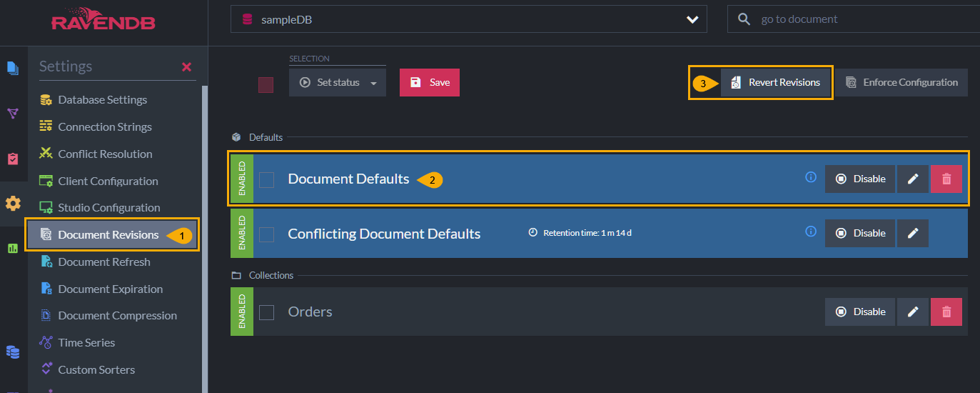The width and height of the screenshot is (980, 393).
Task: Click the Orders collection name
Action: (310, 312)
